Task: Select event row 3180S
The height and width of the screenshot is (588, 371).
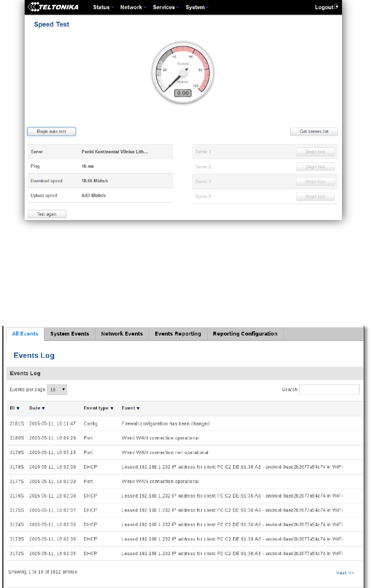Action: (x=185, y=438)
